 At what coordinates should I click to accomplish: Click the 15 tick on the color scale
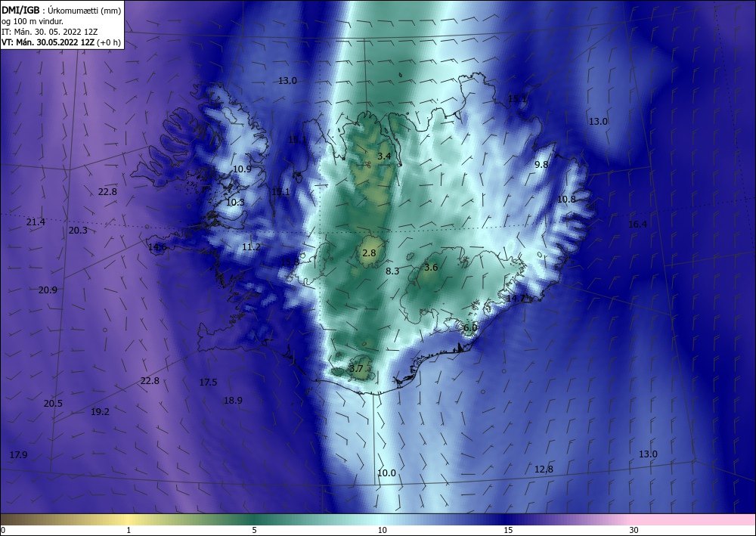tap(508, 531)
